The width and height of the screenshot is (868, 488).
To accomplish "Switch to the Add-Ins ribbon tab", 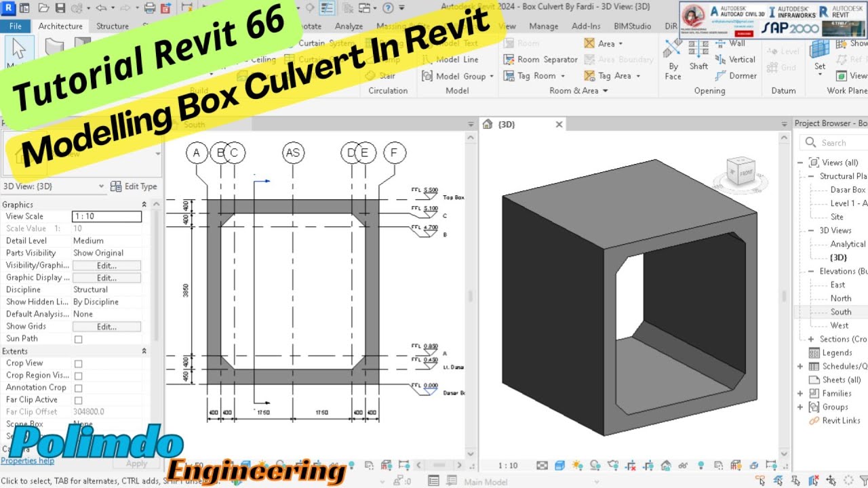I will coord(586,26).
